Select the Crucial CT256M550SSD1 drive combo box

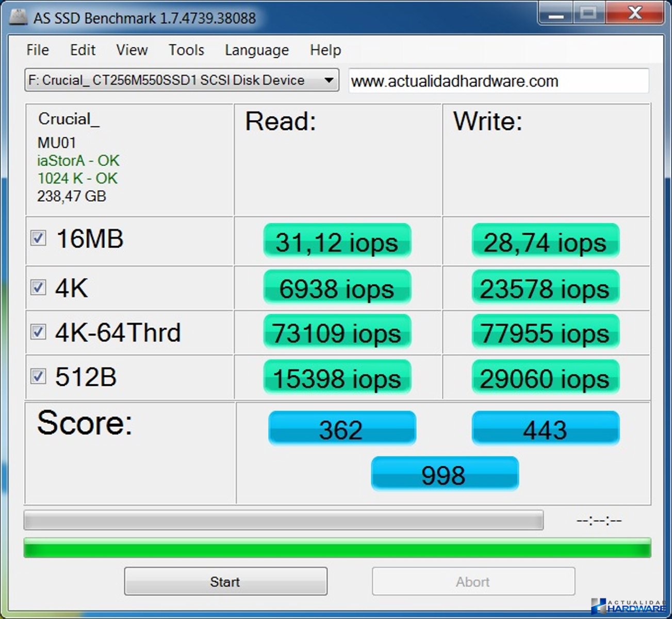tap(182, 80)
